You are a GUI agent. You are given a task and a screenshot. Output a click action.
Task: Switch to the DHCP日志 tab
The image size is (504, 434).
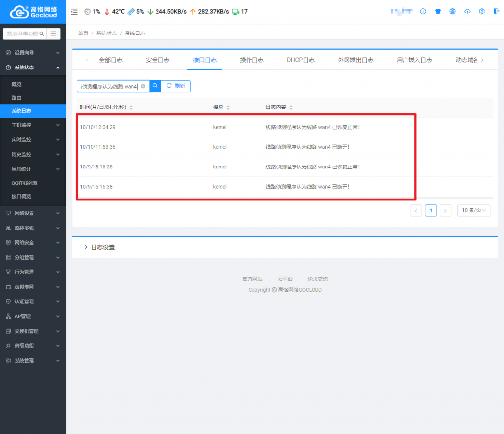click(301, 60)
